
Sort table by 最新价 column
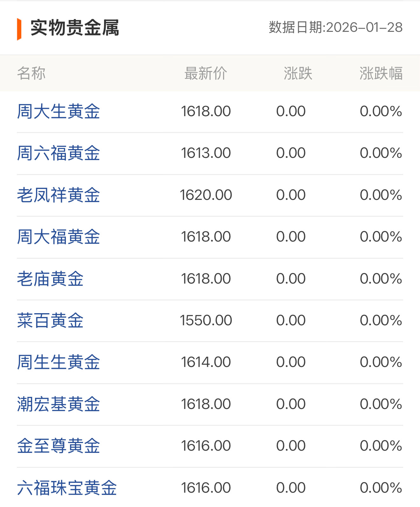pyautogui.click(x=206, y=73)
